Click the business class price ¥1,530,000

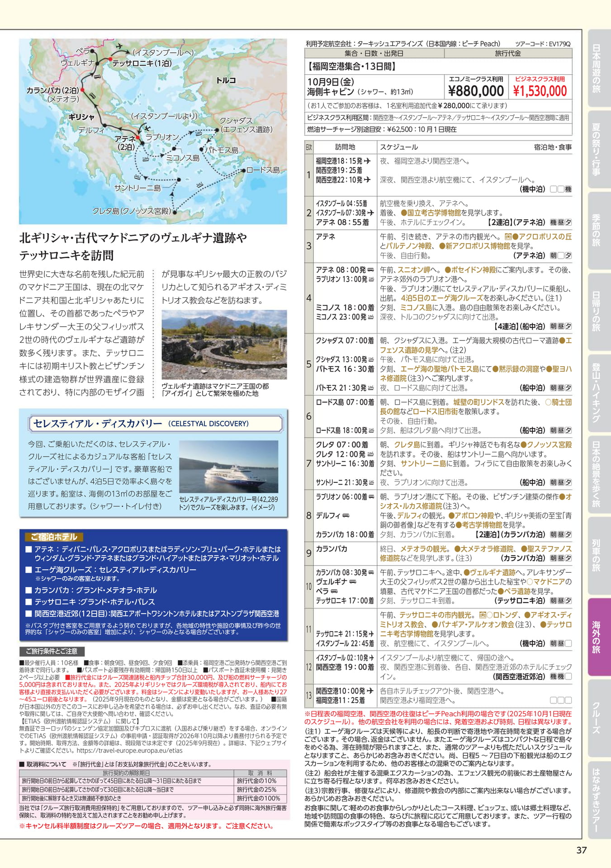[x=540, y=91]
